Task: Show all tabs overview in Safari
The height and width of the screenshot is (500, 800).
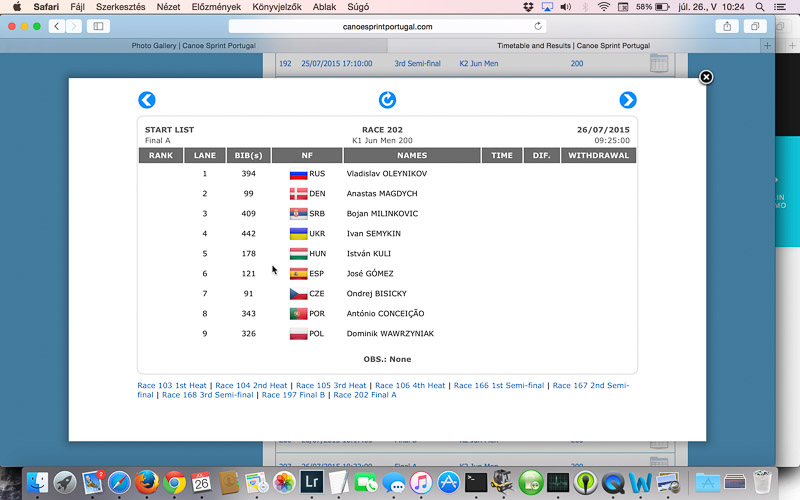Action: pos(755,26)
